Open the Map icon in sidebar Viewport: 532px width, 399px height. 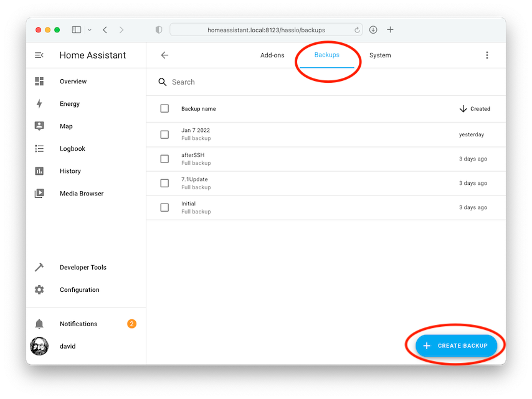click(39, 126)
